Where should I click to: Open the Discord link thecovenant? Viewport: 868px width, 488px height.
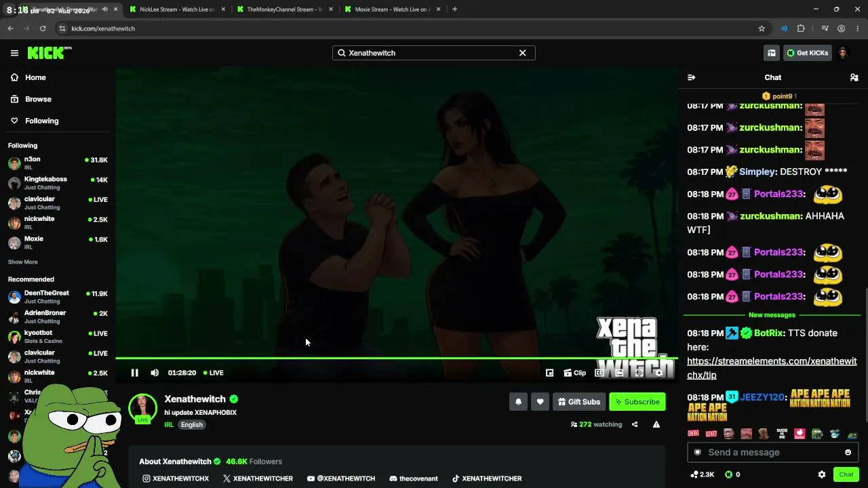point(414,479)
